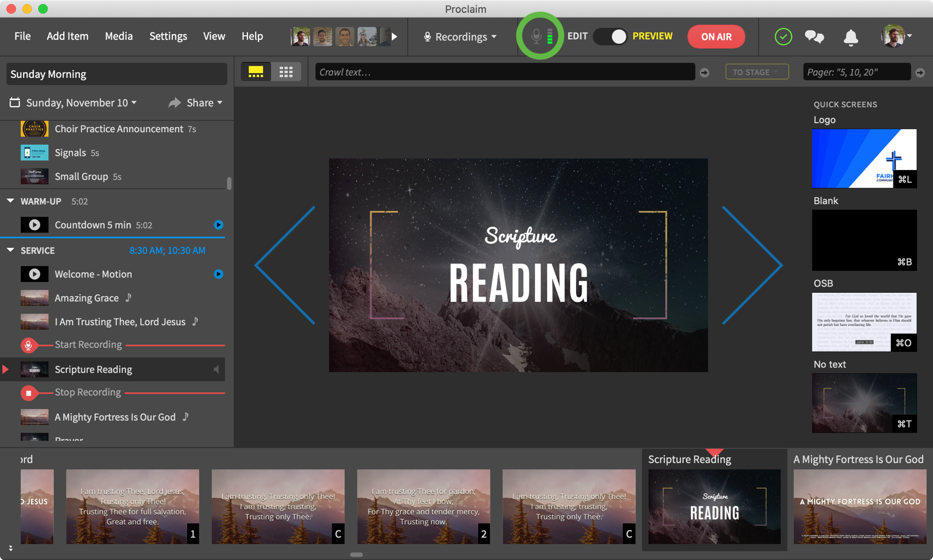Viewport: 933px width, 560px height.
Task: Select the Blank quick screen thumbnail
Action: click(x=864, y=240)
